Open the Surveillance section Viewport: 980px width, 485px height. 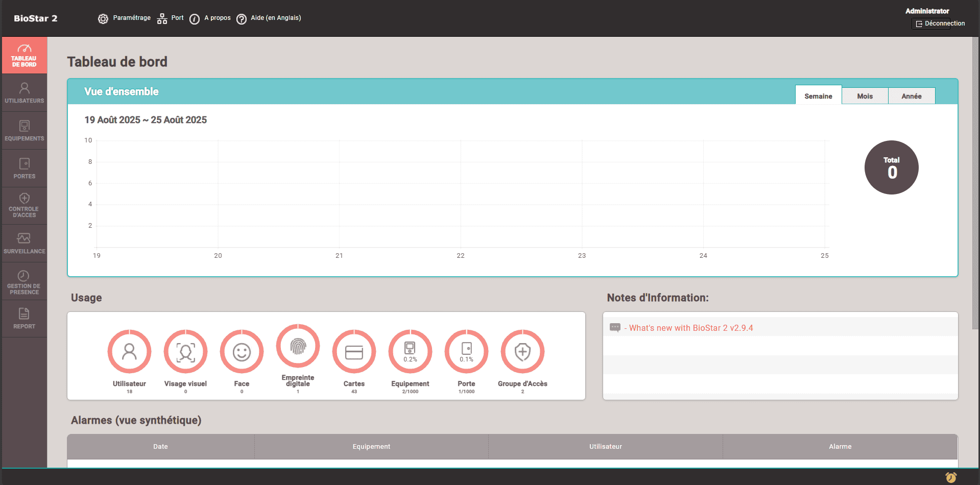point(24,243)
